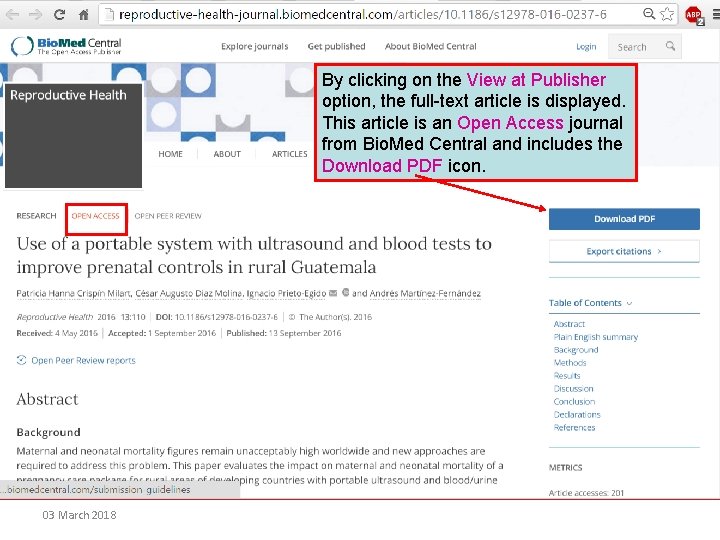Image resolution: width=720 pixels, height=540 pixels.
Task: Click the Published: 13 September 2016 date
Action: click(284, 333)
